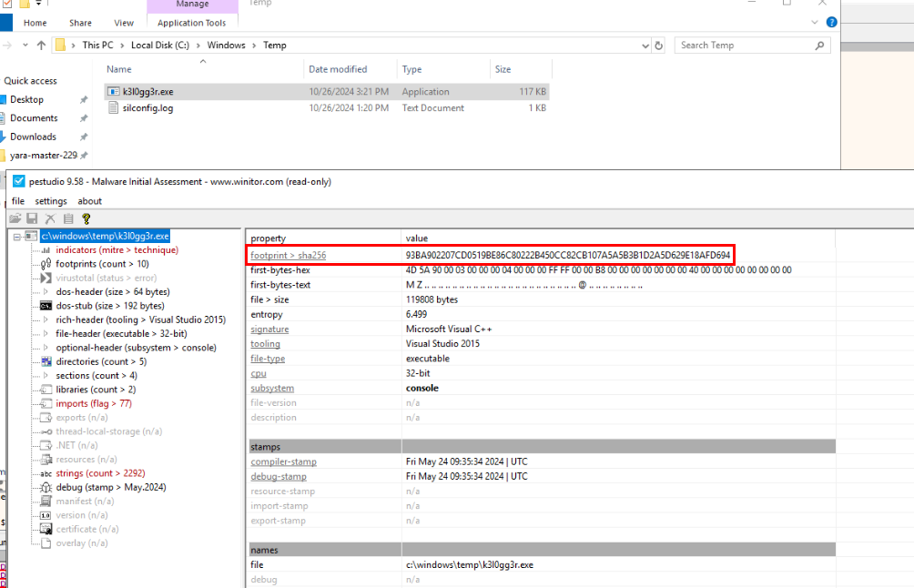The width and height of the screenshot is (914, 588).
Task: Click the blue Explorer help icon
Action: point(832,22)
